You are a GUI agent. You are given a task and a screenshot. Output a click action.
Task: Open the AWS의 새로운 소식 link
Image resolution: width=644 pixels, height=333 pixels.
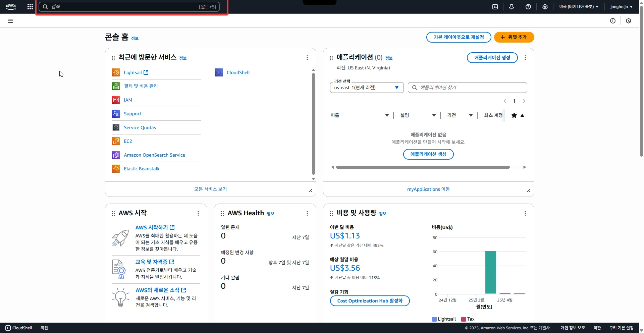(161, 290)
